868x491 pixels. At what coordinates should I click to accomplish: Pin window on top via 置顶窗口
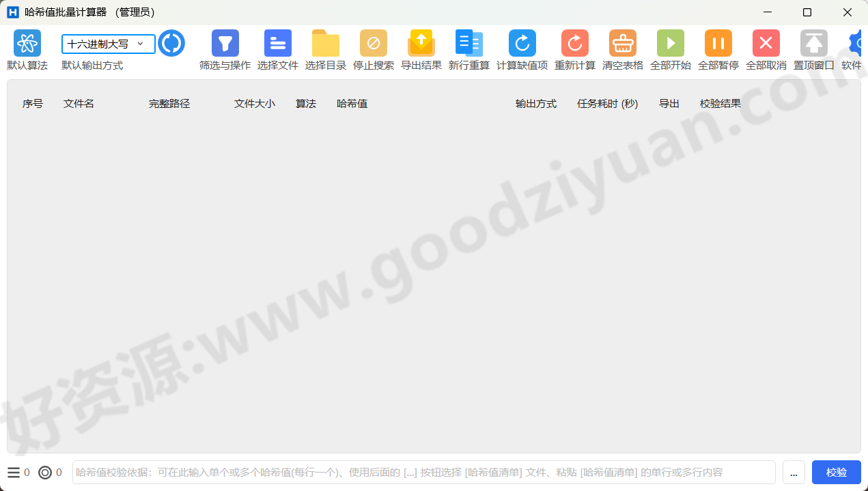pyautogui.click(x=813, y=43)
